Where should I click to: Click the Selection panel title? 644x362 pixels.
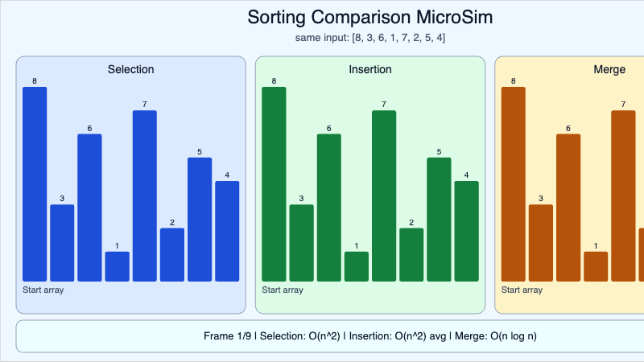point(130,70)
